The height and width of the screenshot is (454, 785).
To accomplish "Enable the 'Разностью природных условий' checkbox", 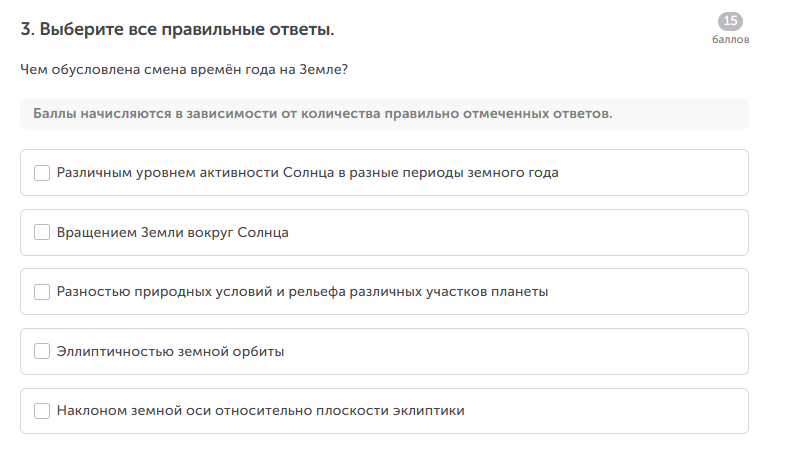I will coord(42,292).
